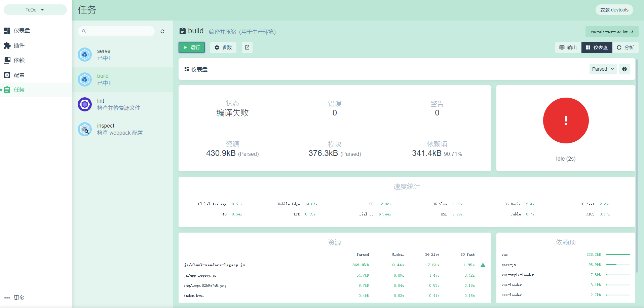Click the configuration gear icon in sidebar

pyautogui.click(x=7, y=75)
